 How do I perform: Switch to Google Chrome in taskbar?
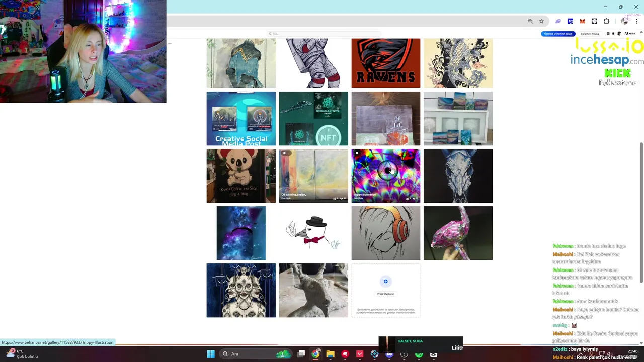pos(315,354)
